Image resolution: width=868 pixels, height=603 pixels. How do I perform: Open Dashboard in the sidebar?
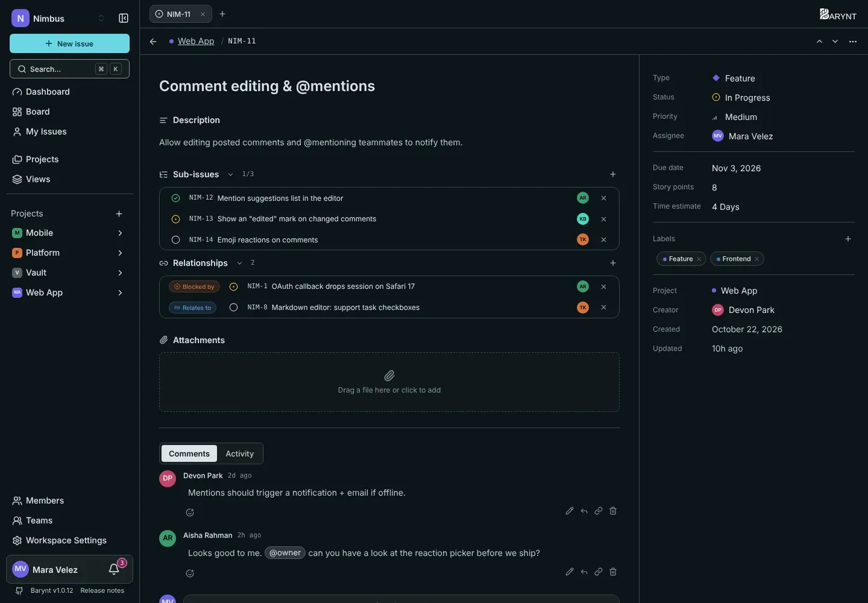[x=69, y=92]
